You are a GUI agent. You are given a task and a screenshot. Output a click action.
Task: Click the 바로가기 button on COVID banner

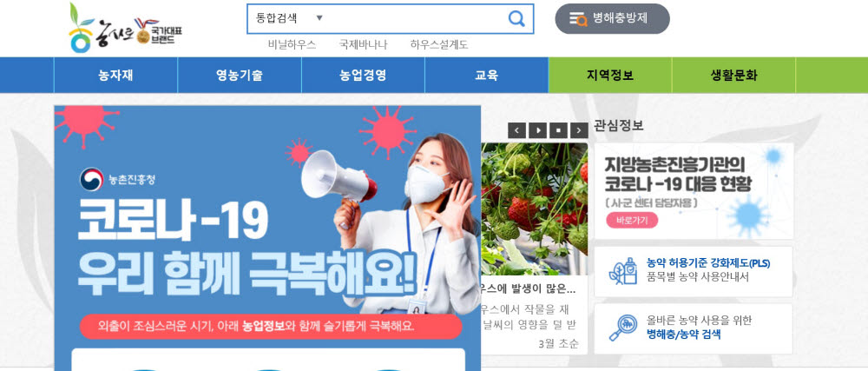[x=632, y=220]
